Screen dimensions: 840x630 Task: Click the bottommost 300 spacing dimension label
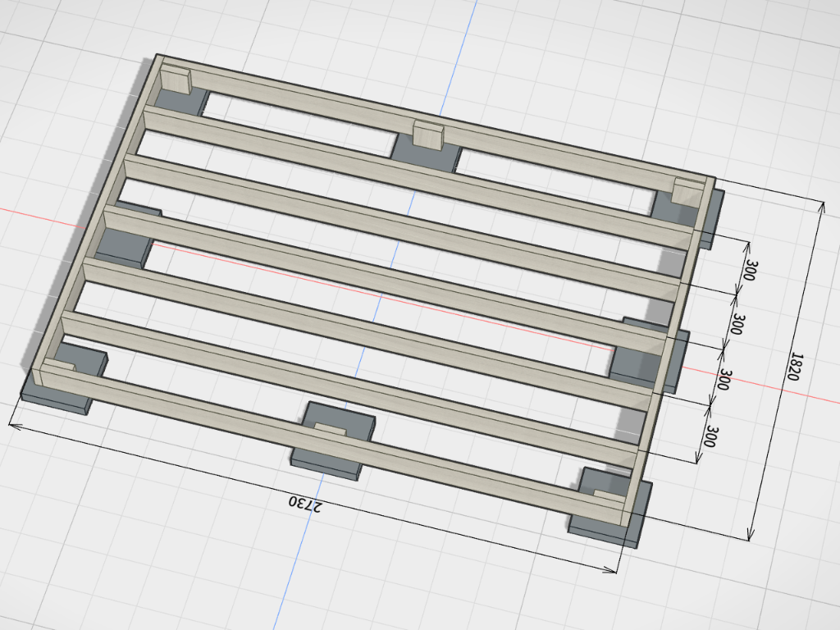pos(710,436)
